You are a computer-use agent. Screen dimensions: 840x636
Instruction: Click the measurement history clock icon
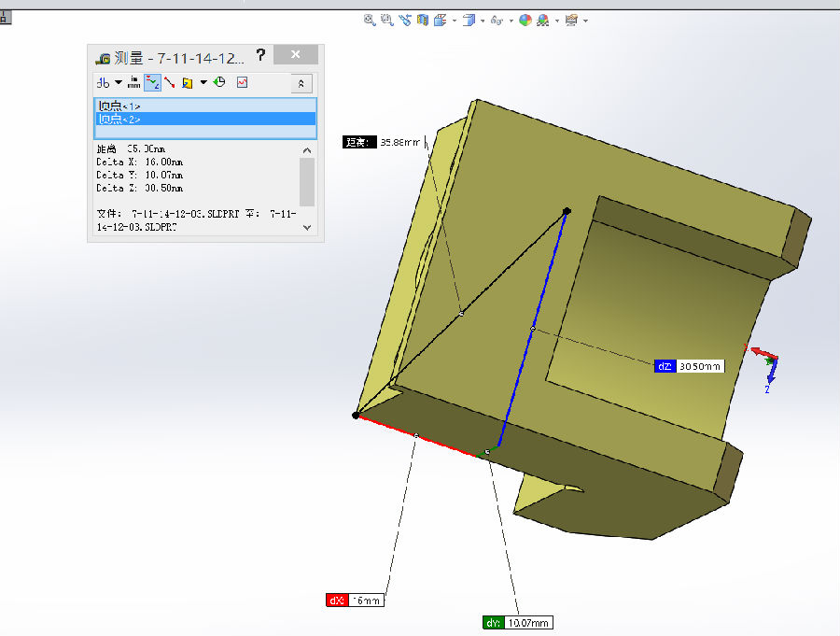click(219, 82)
